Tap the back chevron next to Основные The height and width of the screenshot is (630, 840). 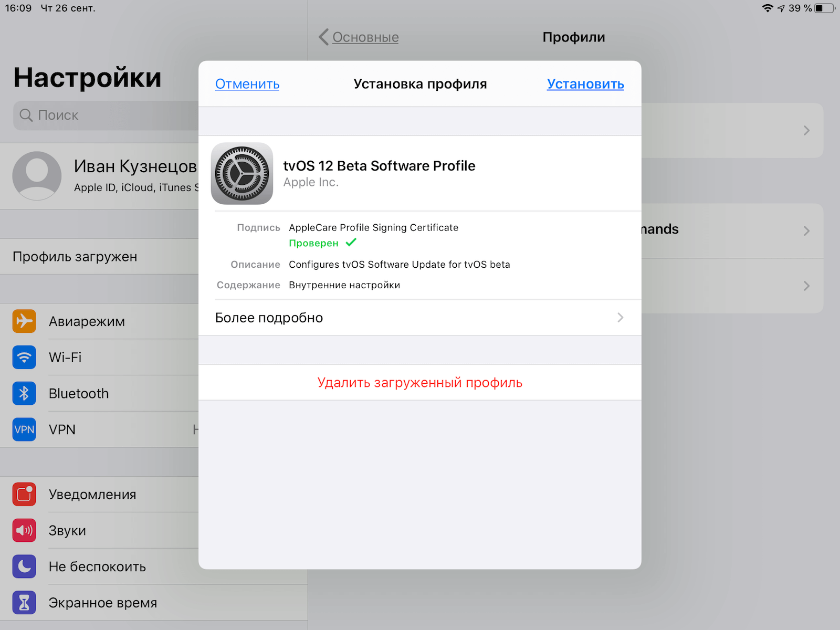[323, 37]
